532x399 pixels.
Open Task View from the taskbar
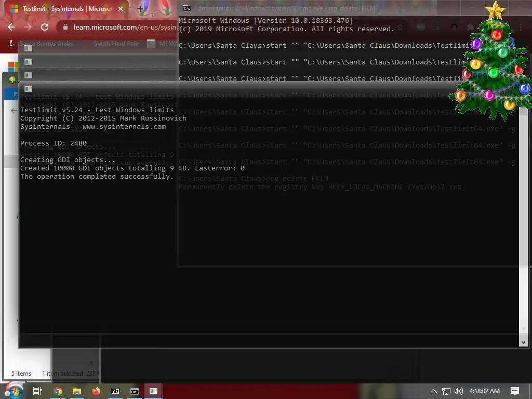tap(37, 391)
